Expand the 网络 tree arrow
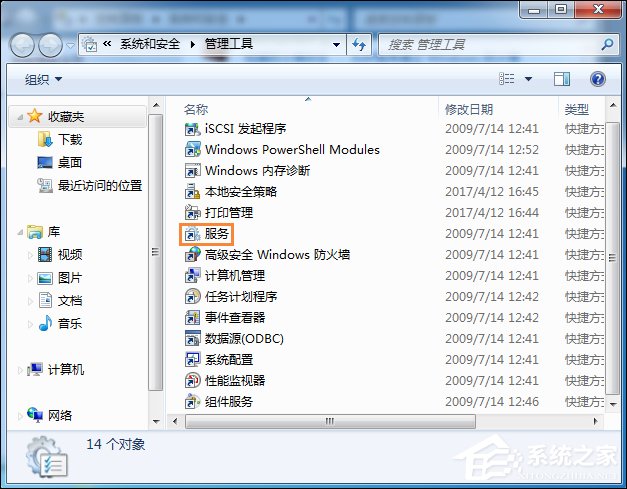The width and height of the screenshot is (627, 489). pos(20,416)
